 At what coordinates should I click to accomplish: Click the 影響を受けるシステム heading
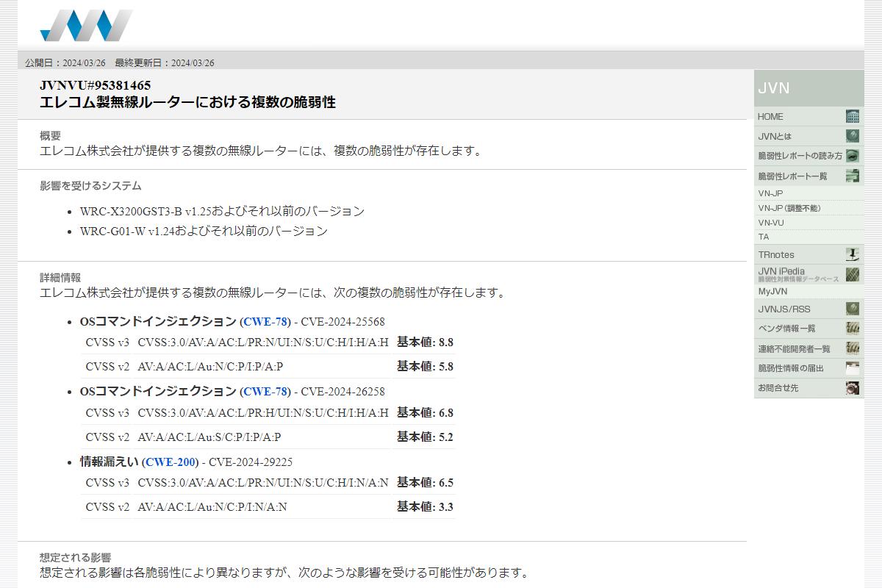click(x=90, y=186)
